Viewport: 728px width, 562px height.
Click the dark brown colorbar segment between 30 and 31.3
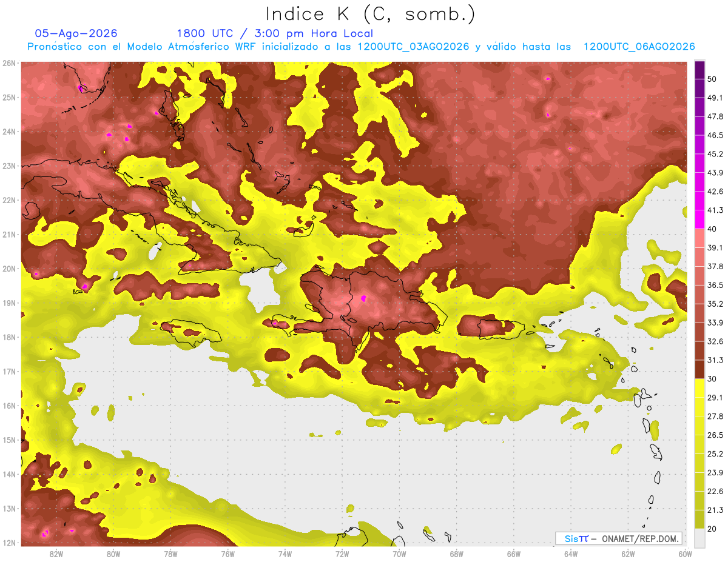pos(699,370)
